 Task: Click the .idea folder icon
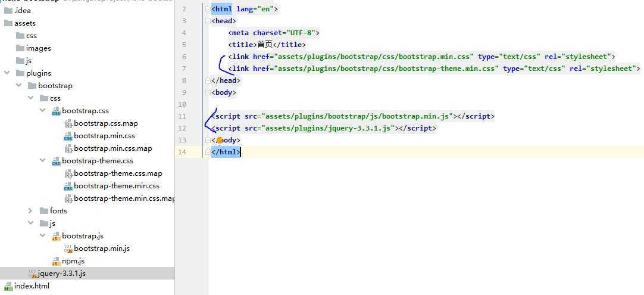[x=8, y=11]
